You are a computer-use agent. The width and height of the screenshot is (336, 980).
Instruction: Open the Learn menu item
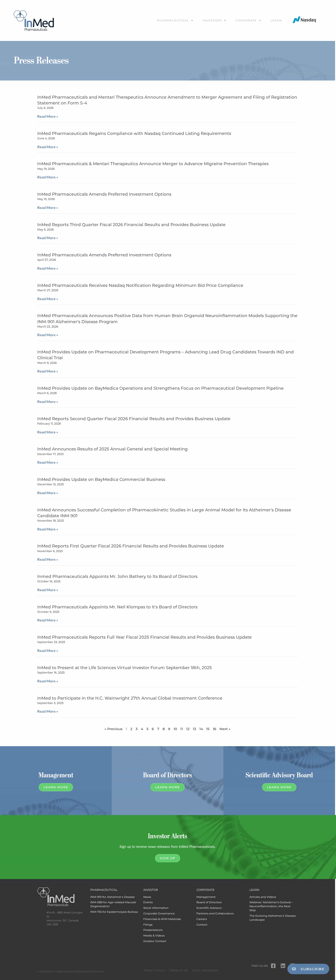click(276, 20)
